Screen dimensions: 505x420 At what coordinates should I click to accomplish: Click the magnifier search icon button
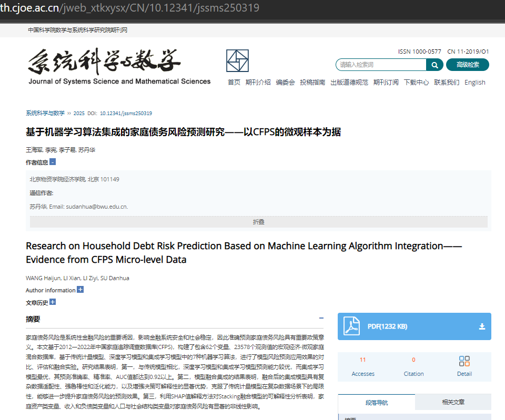[435, 65]
